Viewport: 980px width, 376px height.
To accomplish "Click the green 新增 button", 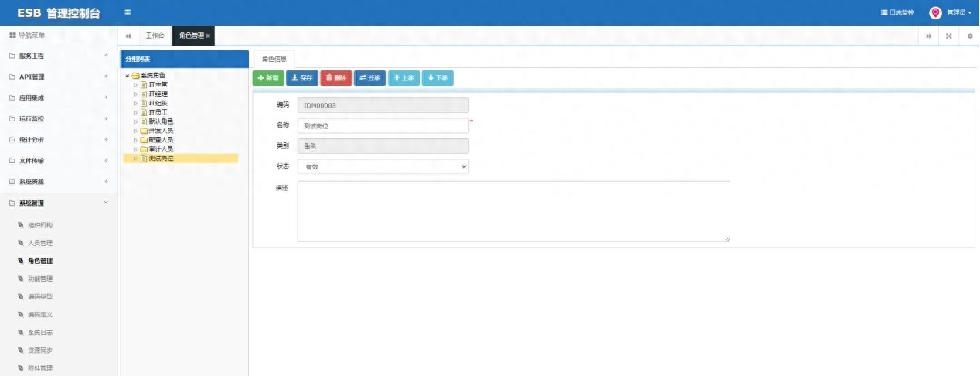I will pos(268,78).
